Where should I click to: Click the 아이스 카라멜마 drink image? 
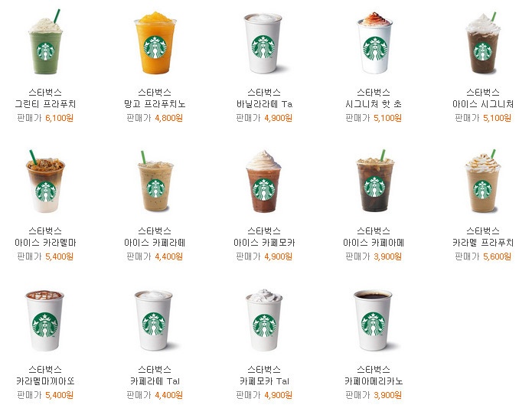45,181
